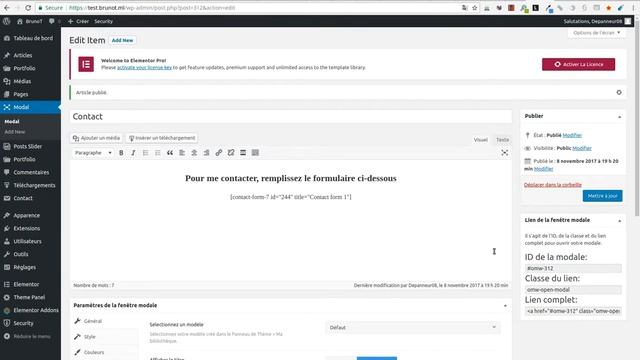This screenshot has width=640, height=360.
Task: Bookmark this page with star icon
Action: [x=474, y=8]
